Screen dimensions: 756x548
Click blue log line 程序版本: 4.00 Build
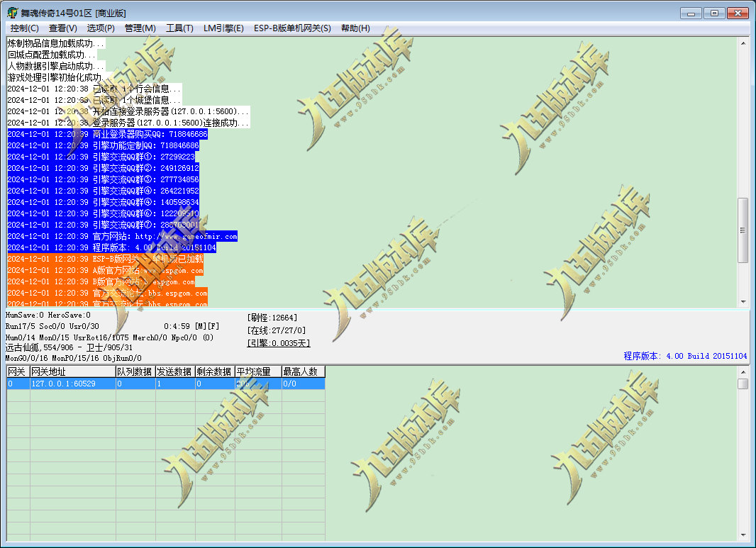[x=112, y=247]
